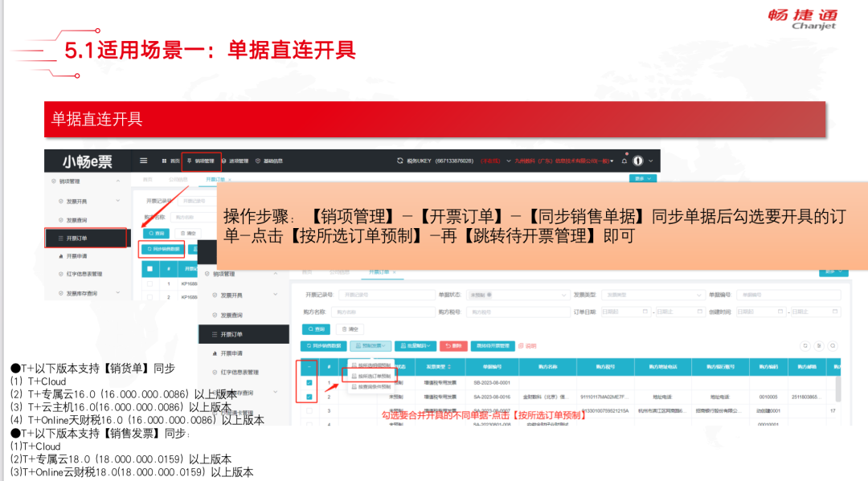
Task: Expand 发票开具 chevron in the front screenshot sidebar
Action: click(275, 295)
